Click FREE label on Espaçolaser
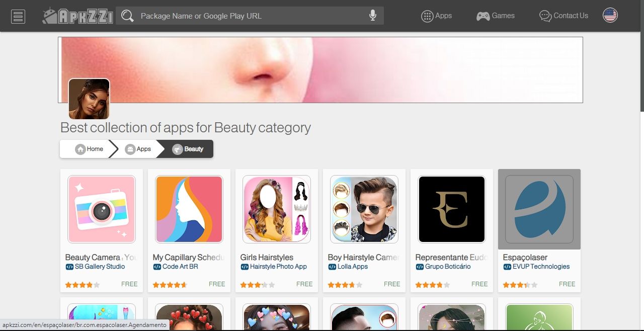 click(567, 284)
